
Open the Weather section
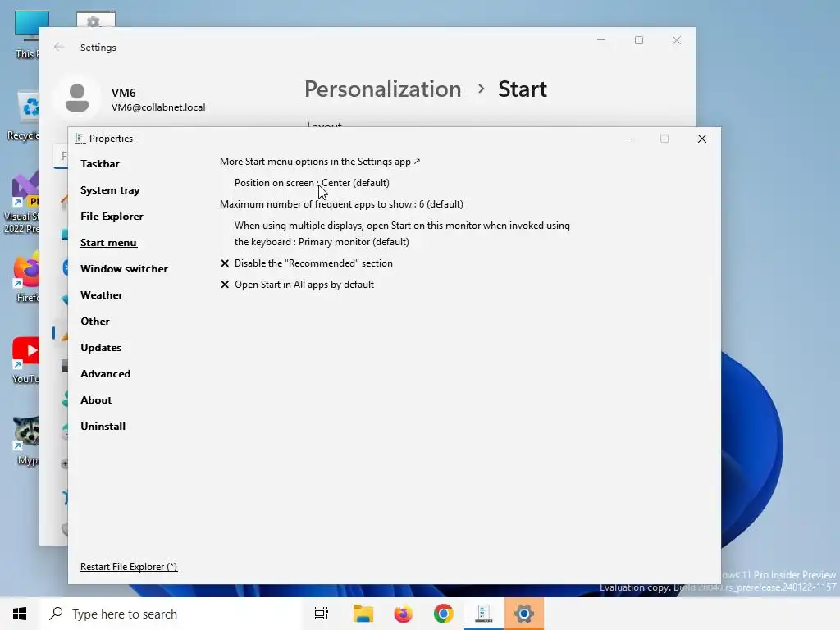tap(101, 295)
